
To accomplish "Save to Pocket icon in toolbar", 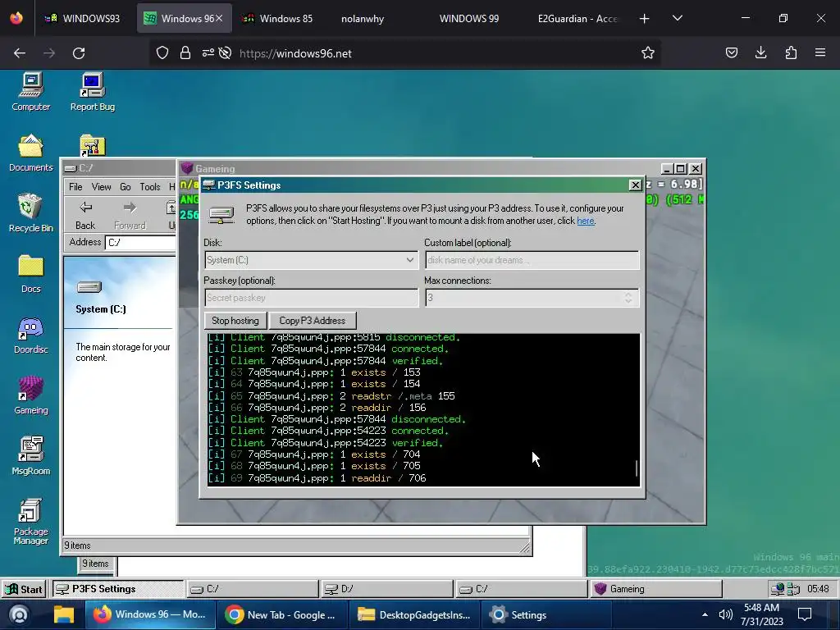I will pos(731,53).
